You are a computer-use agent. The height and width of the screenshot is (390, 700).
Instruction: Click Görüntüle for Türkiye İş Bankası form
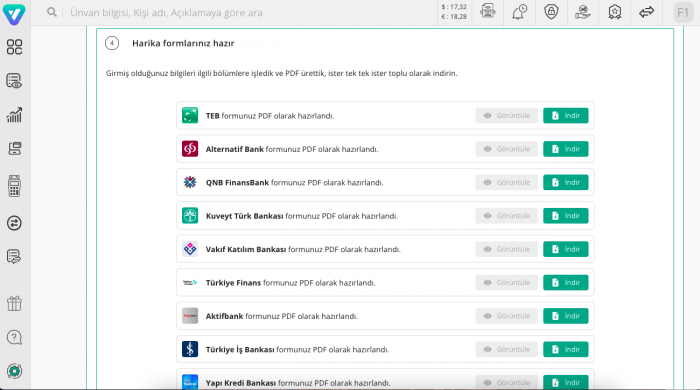pyautogui.click(x=507, y=349)
